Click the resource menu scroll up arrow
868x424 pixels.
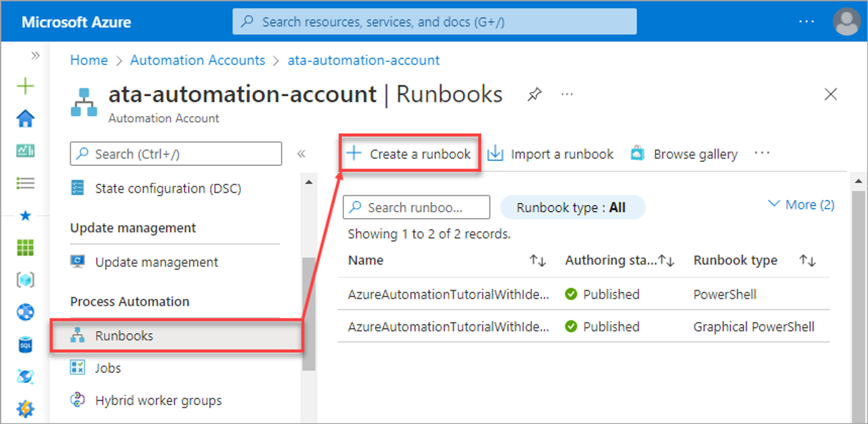click(309, 182)
